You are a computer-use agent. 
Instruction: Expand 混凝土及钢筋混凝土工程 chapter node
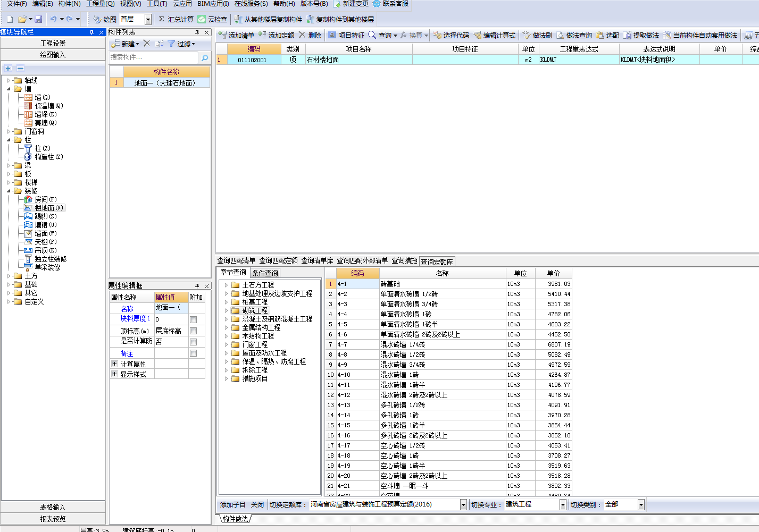227,319
